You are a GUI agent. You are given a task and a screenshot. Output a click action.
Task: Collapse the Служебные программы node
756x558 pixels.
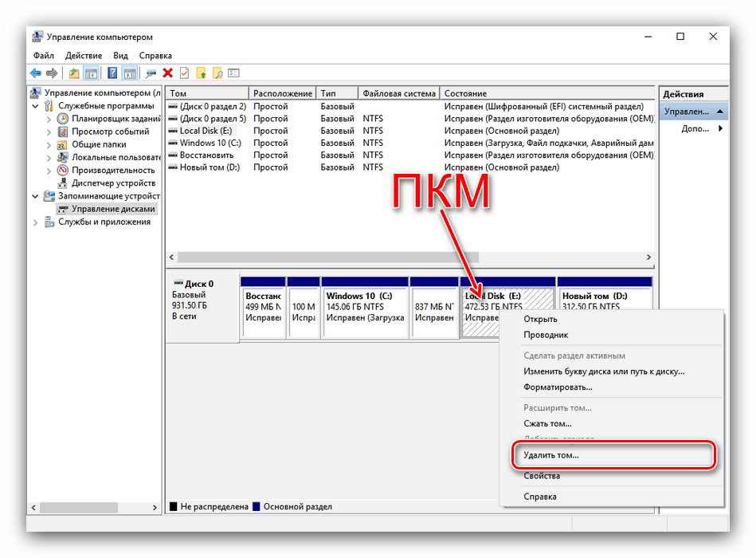35,105
